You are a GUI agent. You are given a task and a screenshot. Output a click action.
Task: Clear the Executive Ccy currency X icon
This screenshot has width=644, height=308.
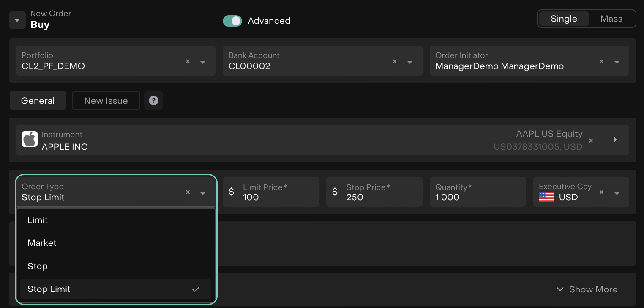[x=601, y=192]
